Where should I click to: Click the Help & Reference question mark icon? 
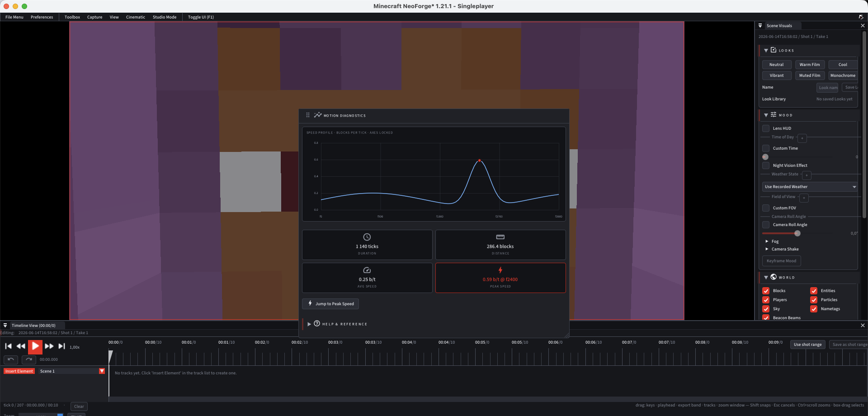[x=317, y=323]
